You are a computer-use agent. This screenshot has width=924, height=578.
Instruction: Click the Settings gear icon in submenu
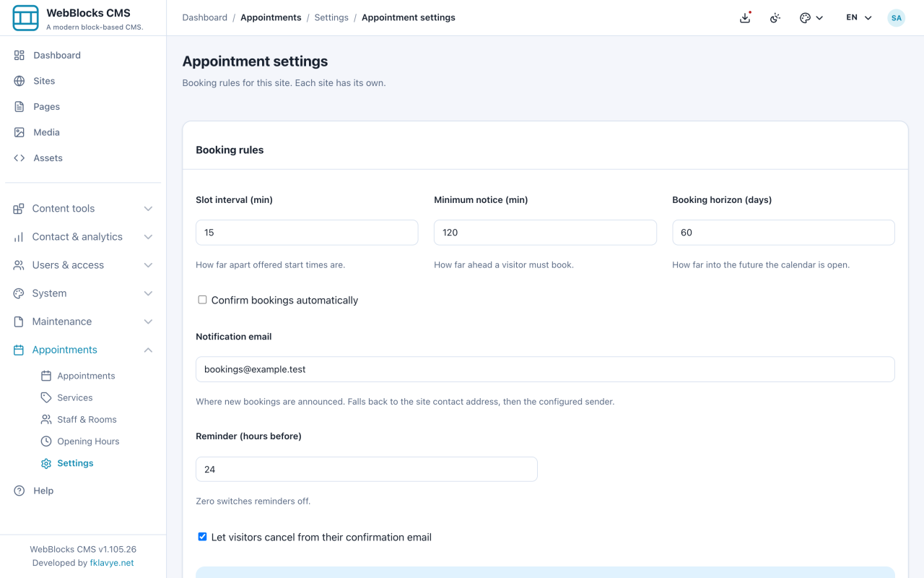tap(46, 463)
